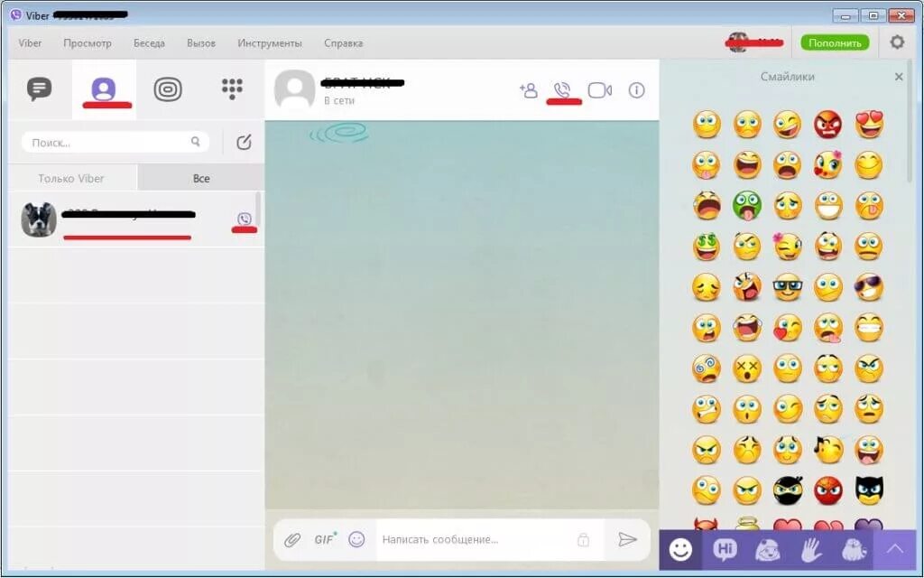
Task: Switch to the contacts tab icon
Action: (104, 89)
